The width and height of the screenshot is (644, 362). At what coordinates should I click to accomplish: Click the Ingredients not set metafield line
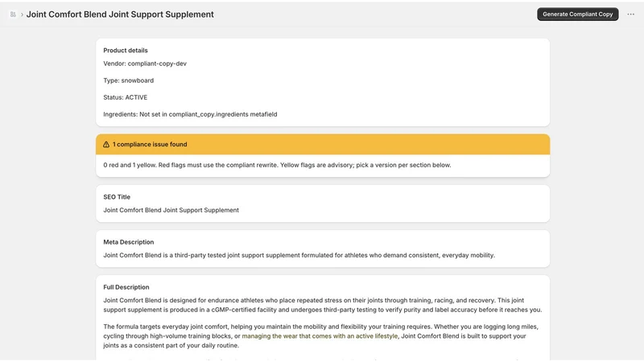(190, 114)
